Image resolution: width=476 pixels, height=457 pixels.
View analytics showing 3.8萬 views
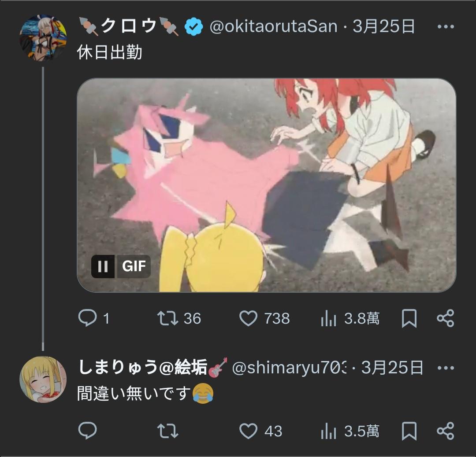coord(329,318)
